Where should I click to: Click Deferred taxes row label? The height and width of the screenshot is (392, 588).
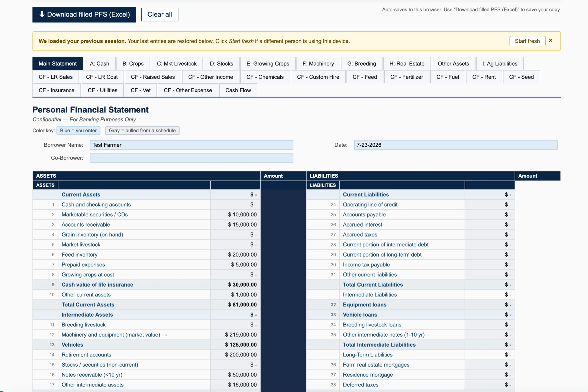click(360, 385)
